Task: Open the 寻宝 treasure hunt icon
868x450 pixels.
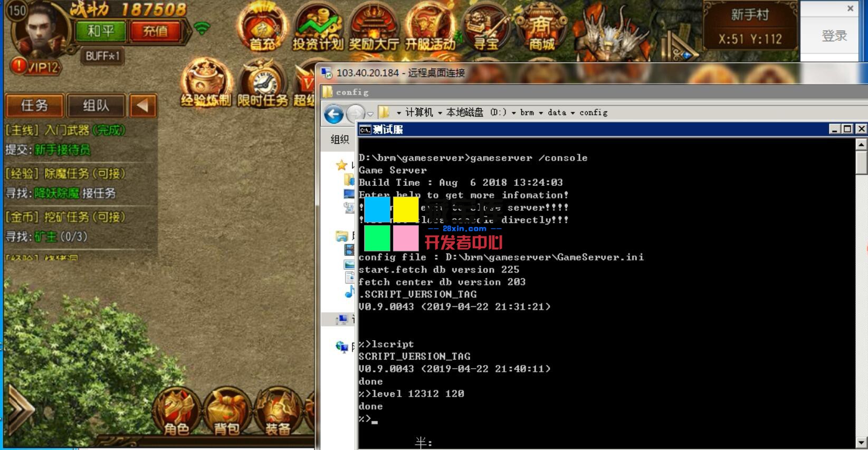Action: 485,27
